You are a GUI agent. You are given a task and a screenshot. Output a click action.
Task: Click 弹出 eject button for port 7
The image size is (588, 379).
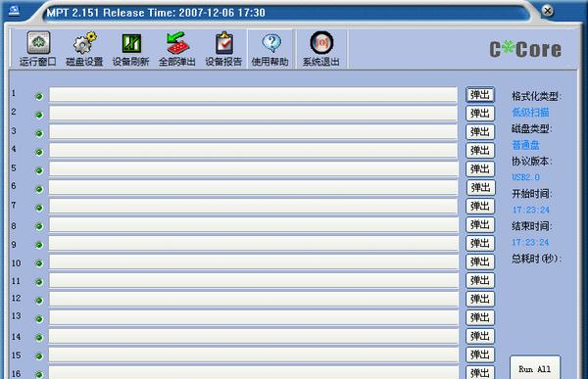pyautogui.click(x=480, y=207)
